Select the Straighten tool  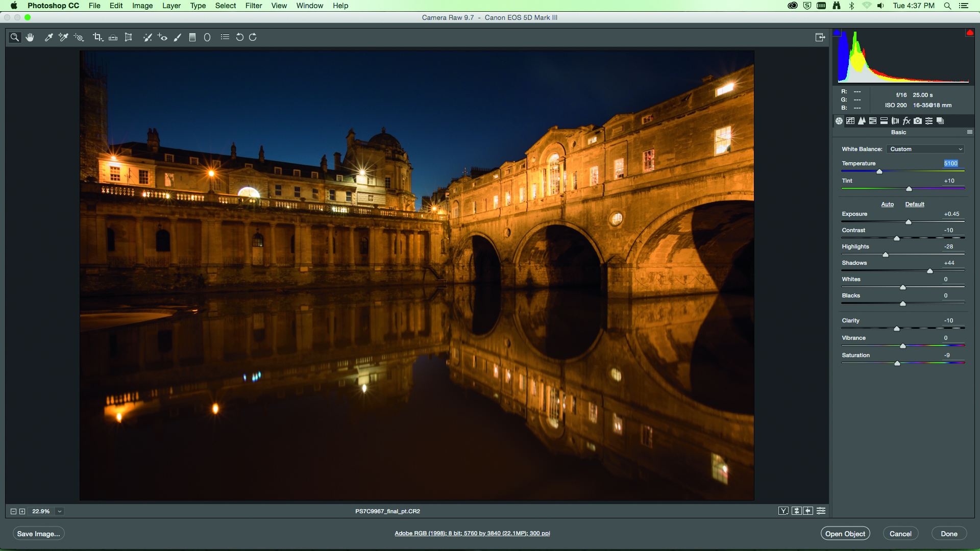(x=113, y=37)
